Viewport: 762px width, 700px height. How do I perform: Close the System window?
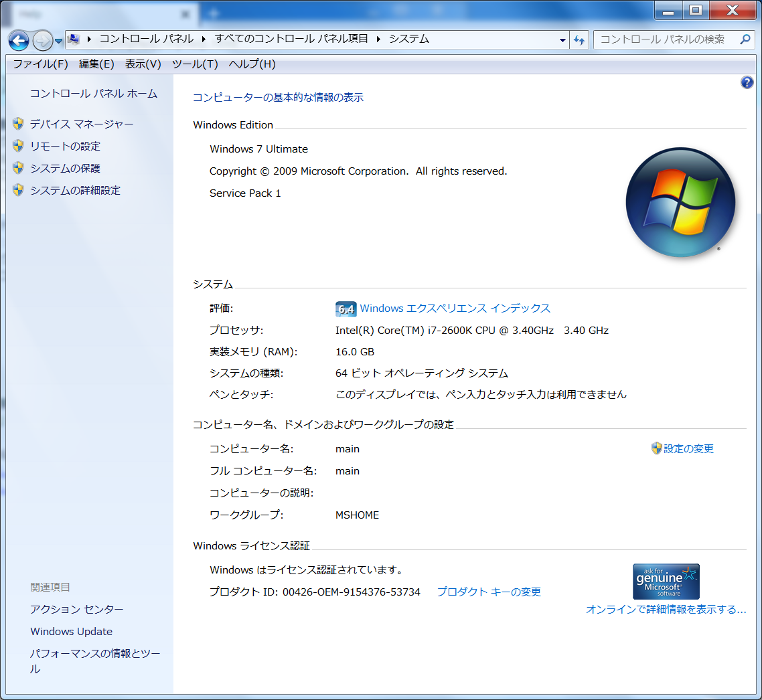click(733, 10)
